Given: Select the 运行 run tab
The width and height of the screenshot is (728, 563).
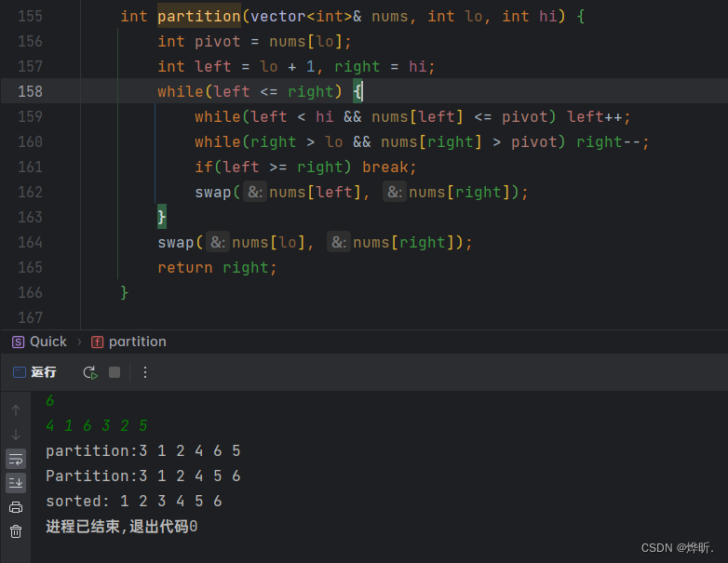Looking at the screenshot, I should (34, 372).
